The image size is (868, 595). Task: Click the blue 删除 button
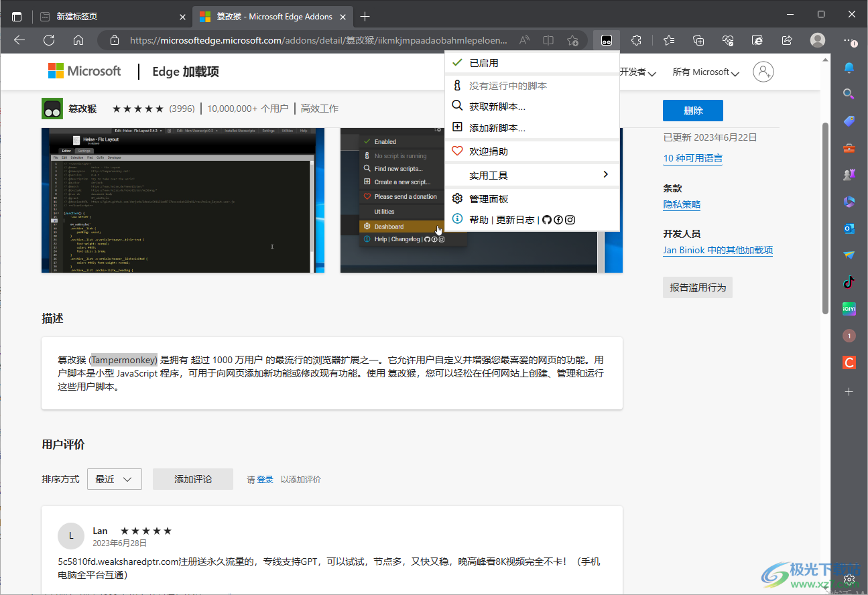coord(693,111)
